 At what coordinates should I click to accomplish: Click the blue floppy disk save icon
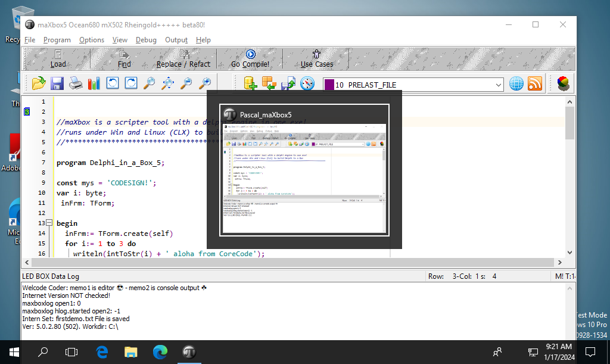tap(57, 83)
